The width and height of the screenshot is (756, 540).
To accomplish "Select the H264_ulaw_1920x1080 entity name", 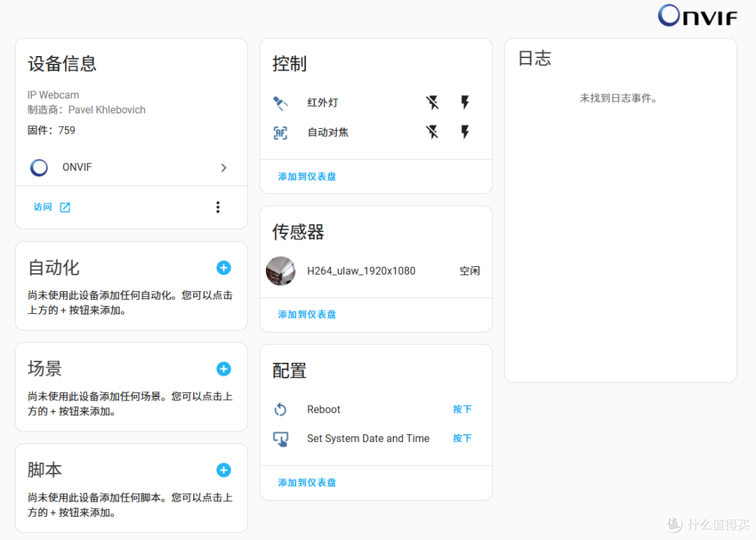I will point(361,271).
